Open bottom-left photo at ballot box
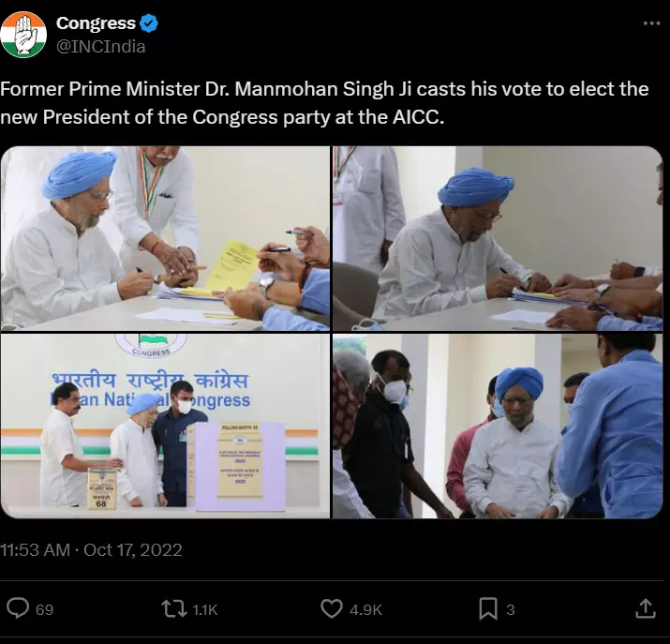Image resolution: width=670 pixels, height=644 pixels. click(166, 426)
